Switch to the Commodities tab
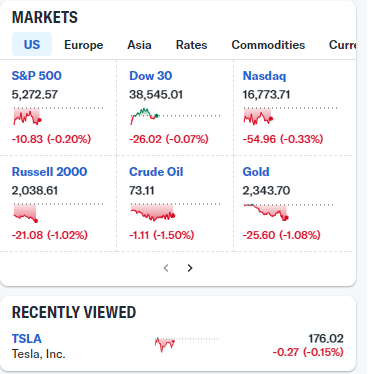The width and height of the screenshot is (377, 374). [268, 45]
